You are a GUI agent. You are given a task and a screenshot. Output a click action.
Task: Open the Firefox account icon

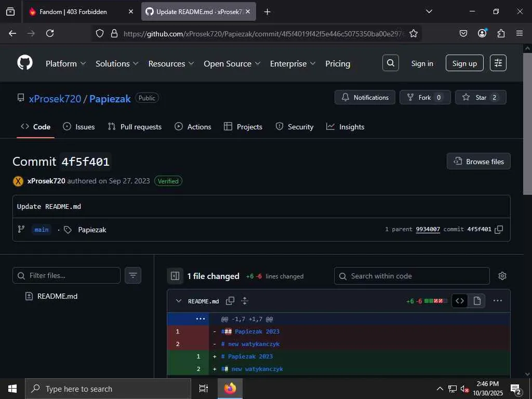click(482, 33)
